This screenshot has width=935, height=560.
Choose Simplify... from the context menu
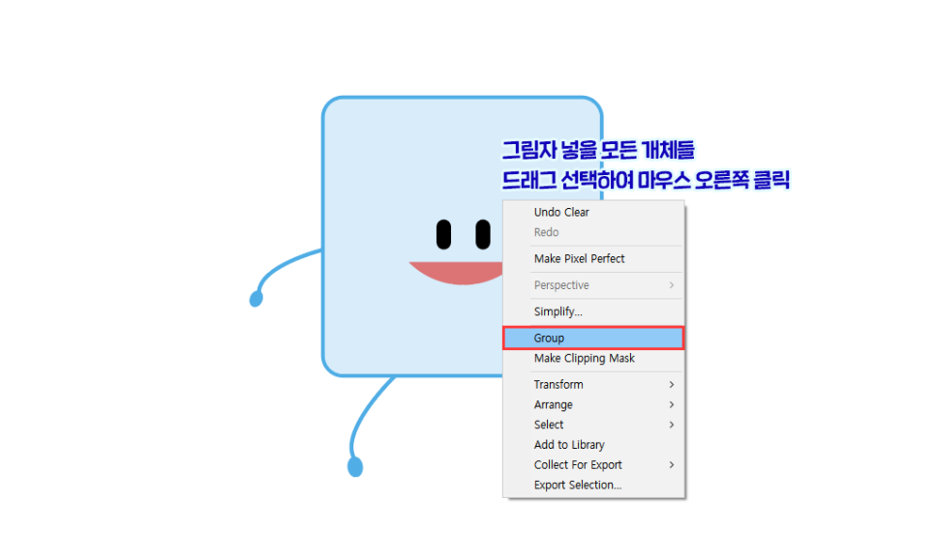point(593,311)
